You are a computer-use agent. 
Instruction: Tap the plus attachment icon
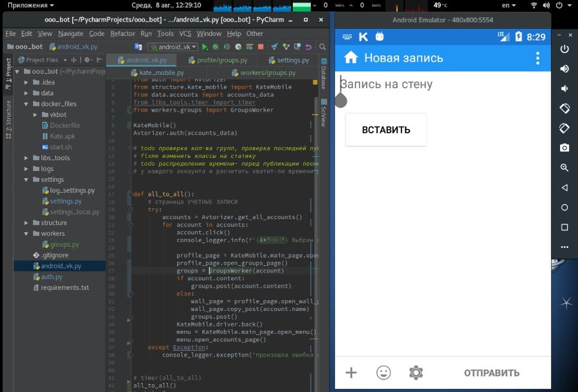click(351, 372)
